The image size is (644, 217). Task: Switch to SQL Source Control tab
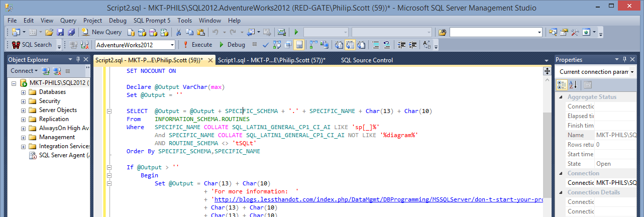click(367, 60)
